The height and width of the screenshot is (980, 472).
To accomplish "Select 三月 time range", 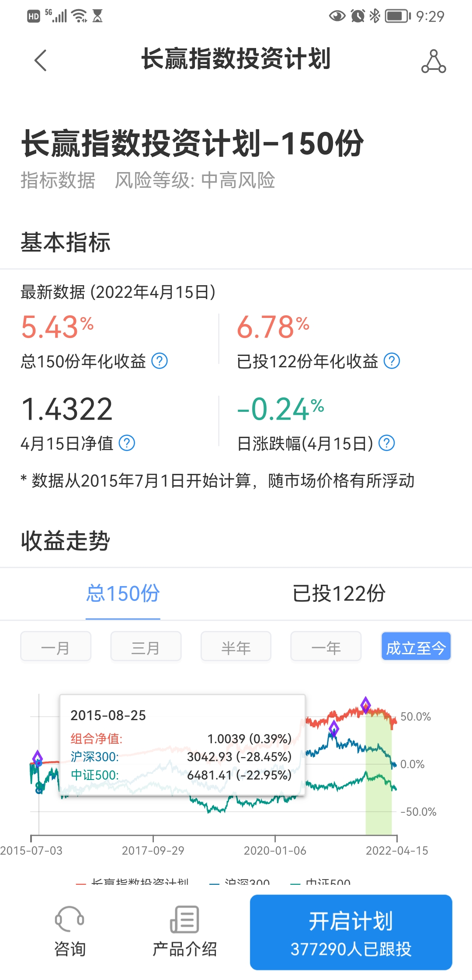I will click(146, 646).
